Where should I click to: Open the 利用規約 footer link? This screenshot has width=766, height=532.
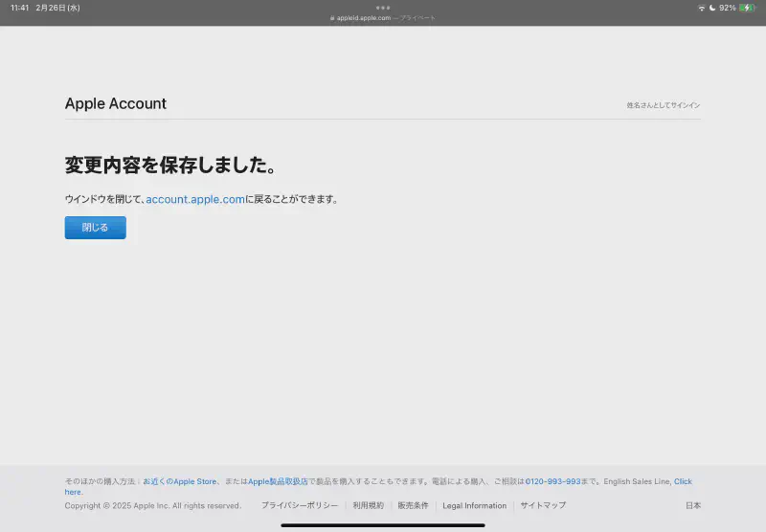tap(368, 505)
